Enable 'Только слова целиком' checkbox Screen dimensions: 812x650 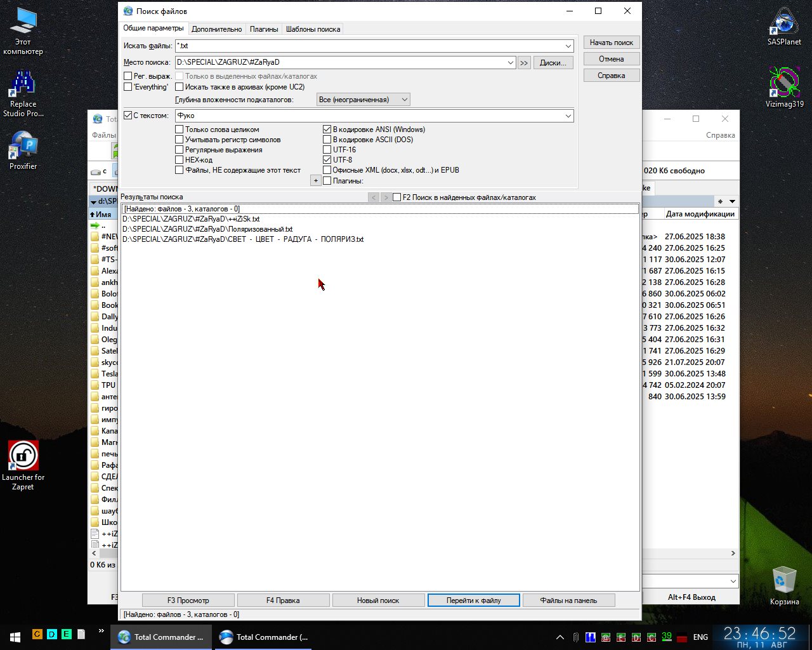coord(180,129)
